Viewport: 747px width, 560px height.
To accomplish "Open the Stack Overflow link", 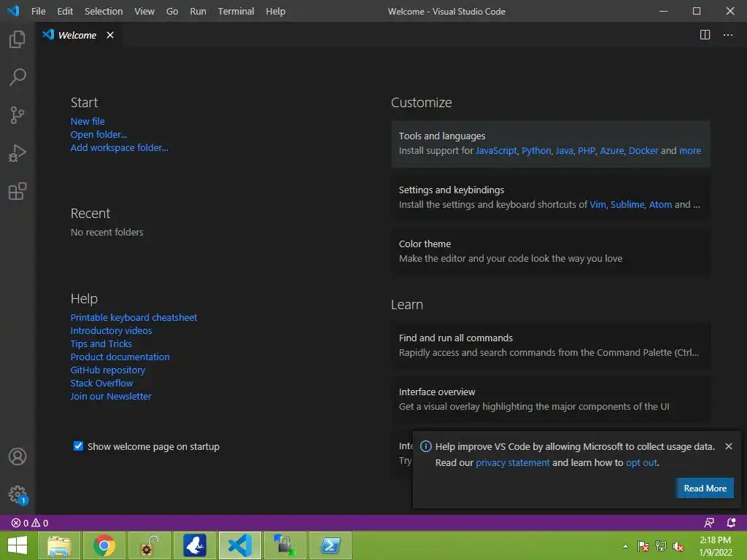I will [101, 383].
